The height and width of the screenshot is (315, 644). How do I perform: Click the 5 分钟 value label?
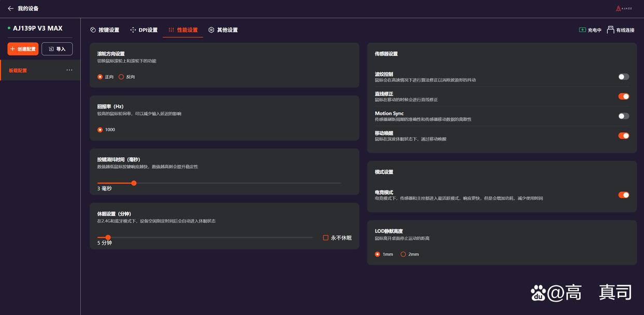pos(104,243)
